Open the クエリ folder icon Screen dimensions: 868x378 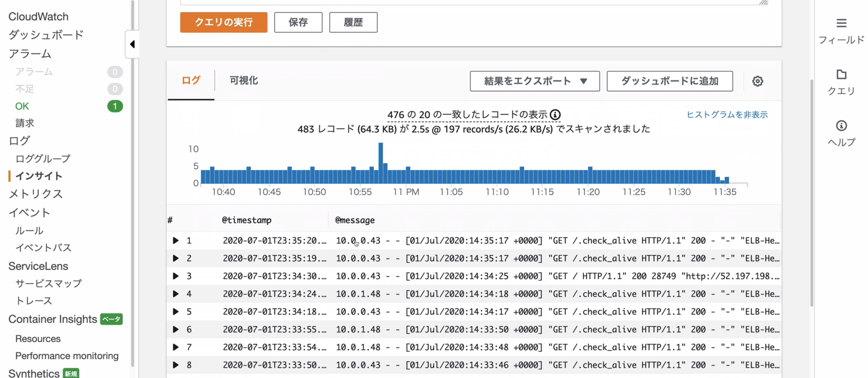(x=841, y=74)
